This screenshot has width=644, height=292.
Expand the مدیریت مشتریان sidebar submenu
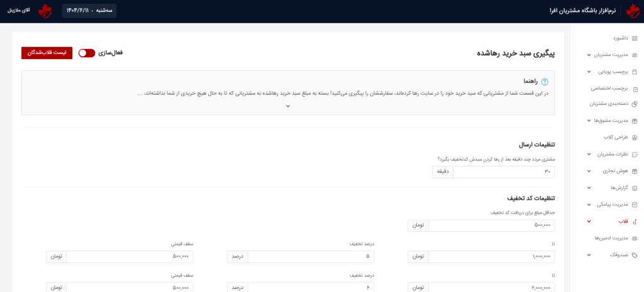coord(589,55)
